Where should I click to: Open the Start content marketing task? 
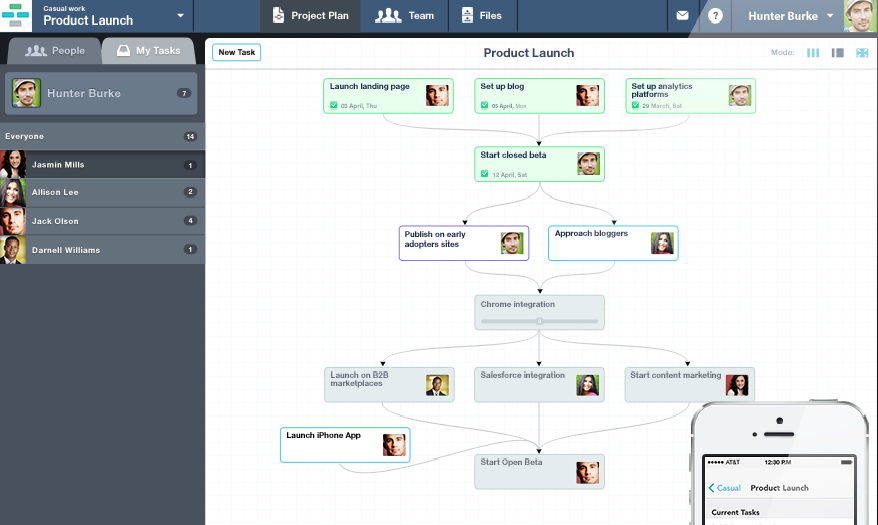click(x=690, y=385)
